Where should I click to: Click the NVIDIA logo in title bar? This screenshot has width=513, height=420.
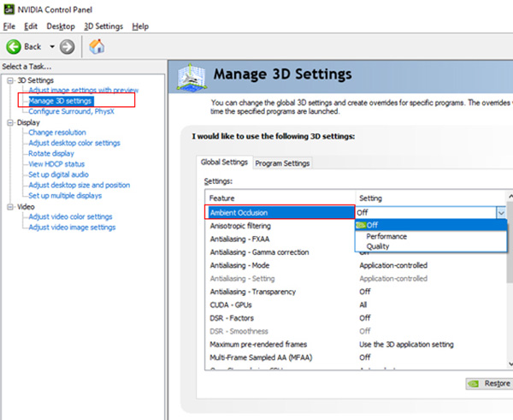[9, 9]
